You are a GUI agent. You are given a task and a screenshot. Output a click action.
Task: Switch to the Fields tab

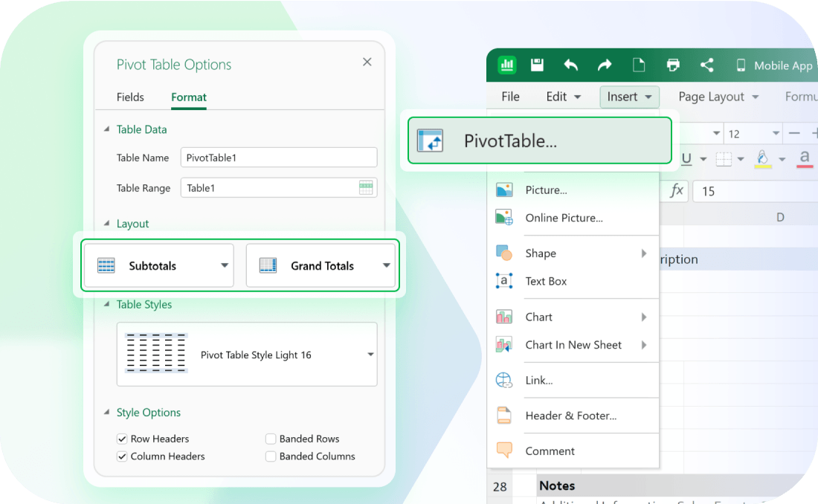(x=130, y=97)
